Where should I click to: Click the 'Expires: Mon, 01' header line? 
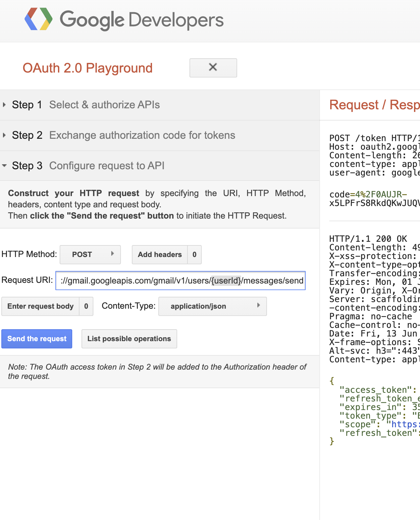pos(375,282)
